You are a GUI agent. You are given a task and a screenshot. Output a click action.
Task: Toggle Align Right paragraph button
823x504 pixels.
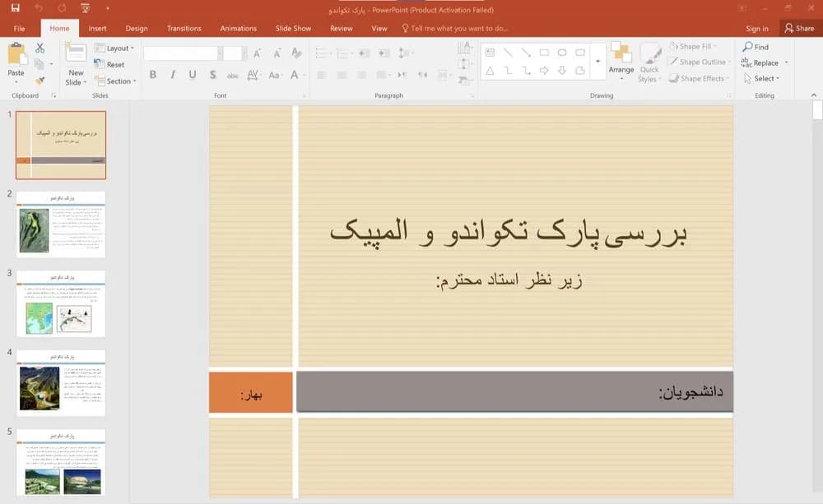coord(361,75)
